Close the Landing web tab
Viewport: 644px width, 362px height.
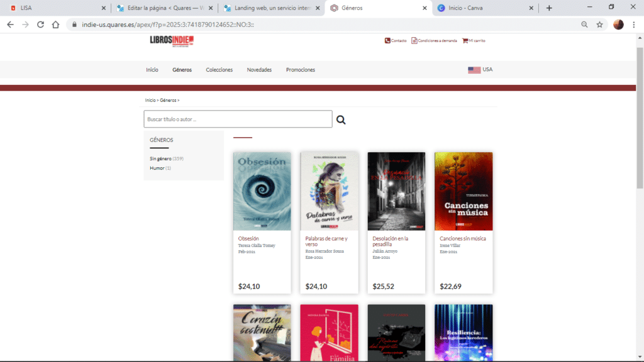318,8
